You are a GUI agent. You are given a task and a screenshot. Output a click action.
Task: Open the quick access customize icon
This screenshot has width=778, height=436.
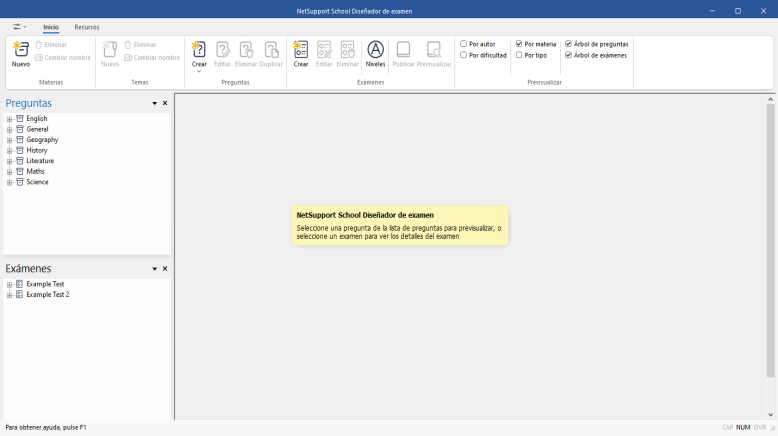click(x=19, y=27)
